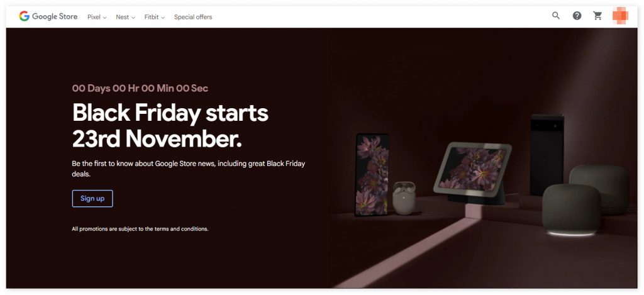Click the 00 Days countdown timer
Screen dimensions: 644x295
point(140,88)
